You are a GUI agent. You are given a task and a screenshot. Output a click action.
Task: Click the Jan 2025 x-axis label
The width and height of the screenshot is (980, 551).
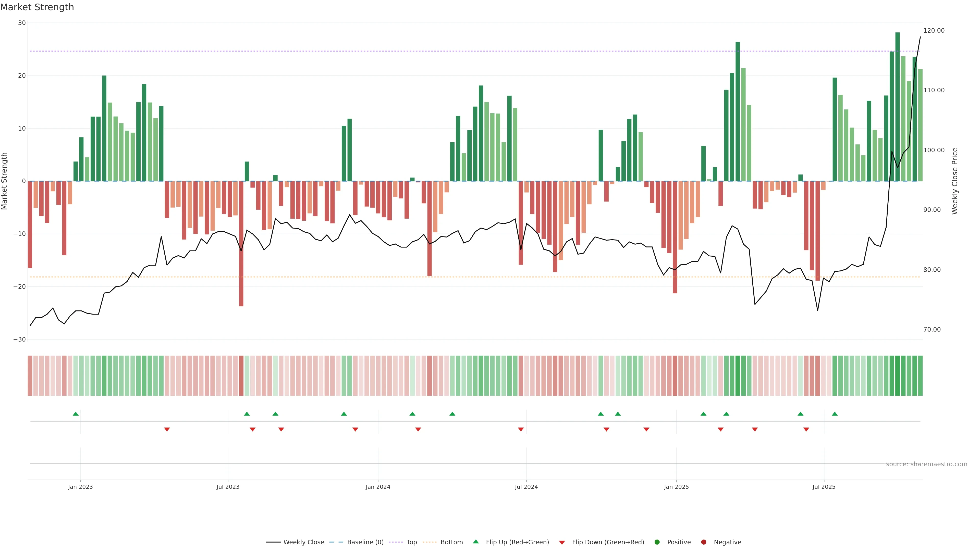(676, 487)
